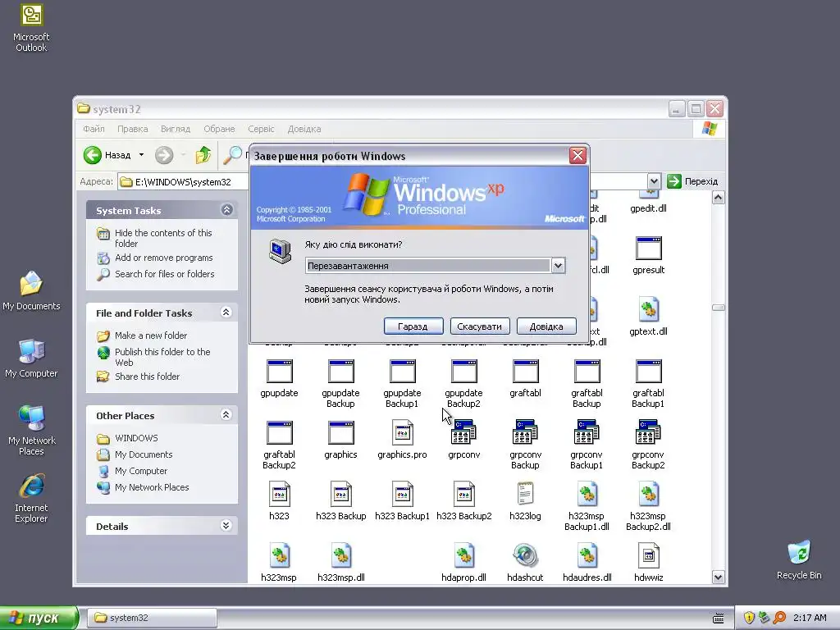Open the Вигляд menu
The image size is (840, 630).
tap(176, 129)
